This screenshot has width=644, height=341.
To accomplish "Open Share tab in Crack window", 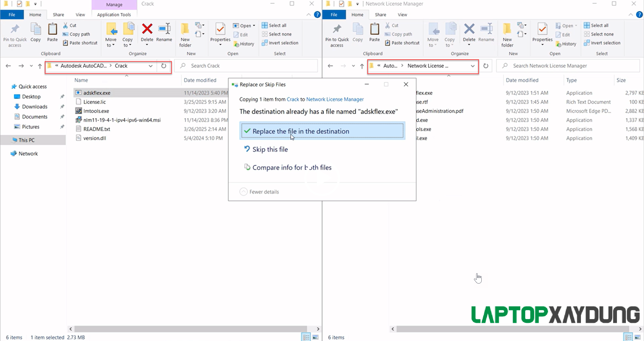I will (x=58, y=15).
